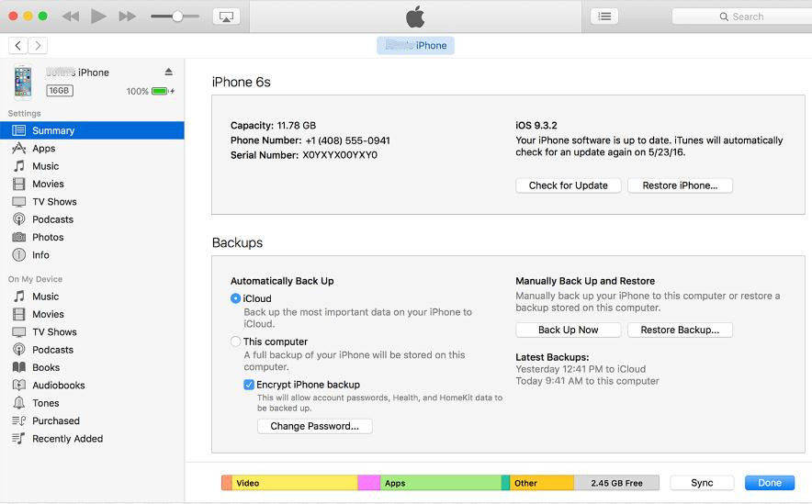This screenshot has width=812, height=504.
Task: Open Audiobooks under On My Device
Action: click(58, 386)
